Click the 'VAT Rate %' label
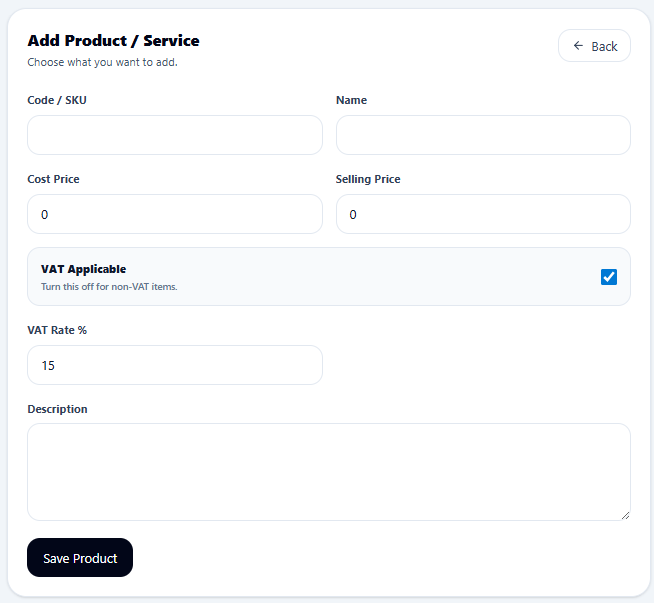654x603 pixels. point(57,330)
